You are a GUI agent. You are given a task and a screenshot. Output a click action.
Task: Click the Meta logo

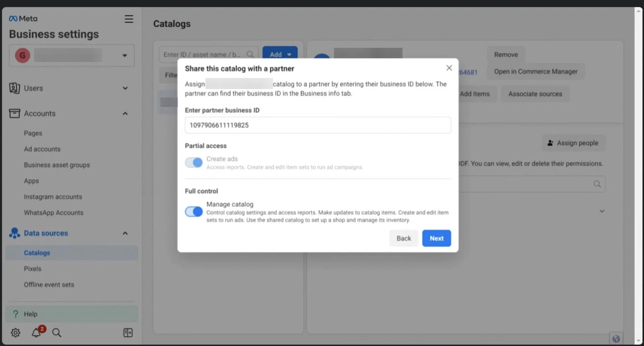pos(23,19)
